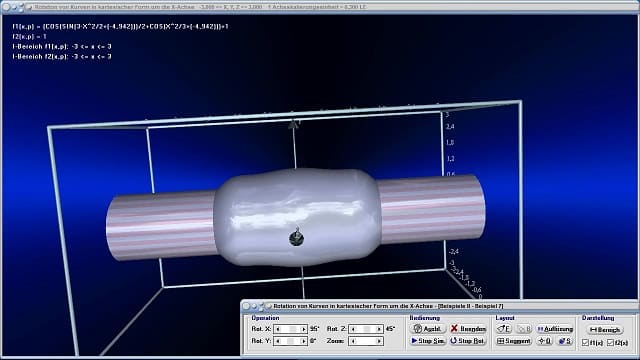Click the Rot. Y scrollbar thumb
Viewport: 640px width, 360px height.
pos(291,341)
